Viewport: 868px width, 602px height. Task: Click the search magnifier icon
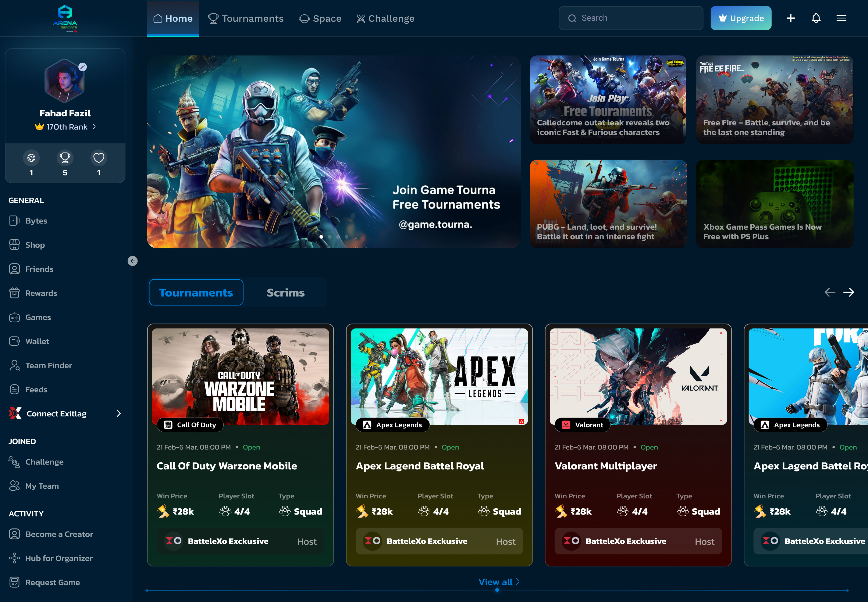[x=572, y=18]
